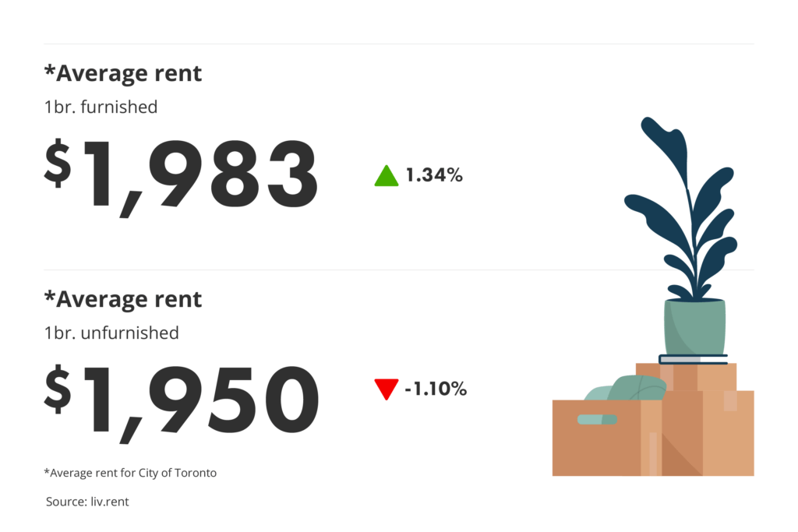The height and width of the screenshot is (532, 798).
Task: Select the top "*Average rent" heading
Action: [x=123, y=74]
